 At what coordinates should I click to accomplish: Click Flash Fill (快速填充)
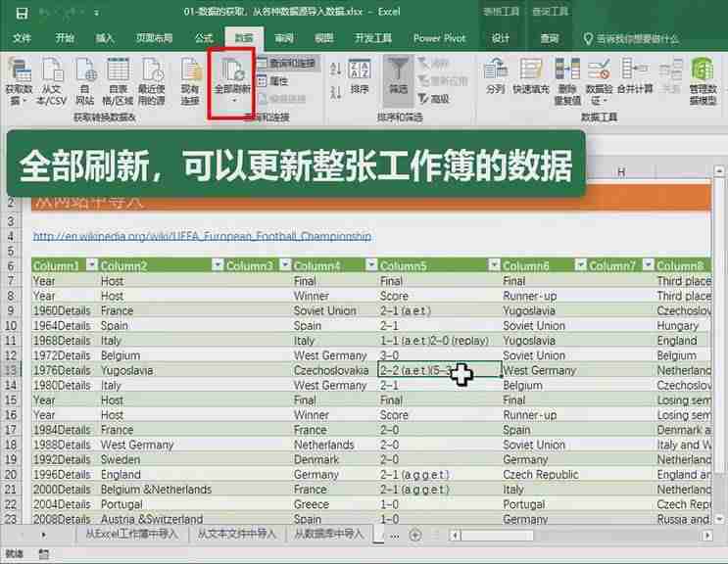[x=531, y=76]
